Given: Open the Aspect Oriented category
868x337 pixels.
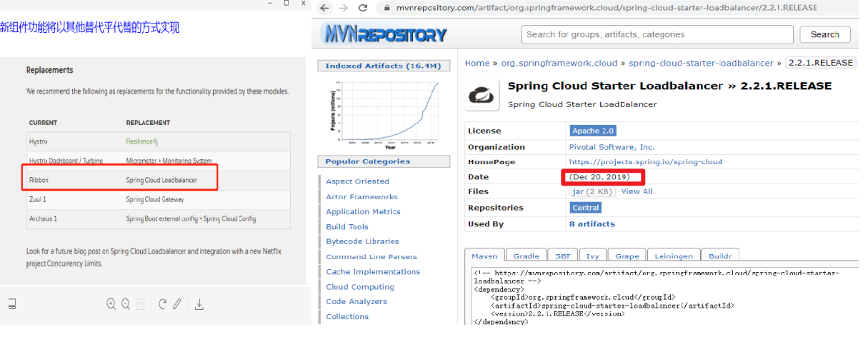Looking at the screenshot, I should [x=358, y=181].
